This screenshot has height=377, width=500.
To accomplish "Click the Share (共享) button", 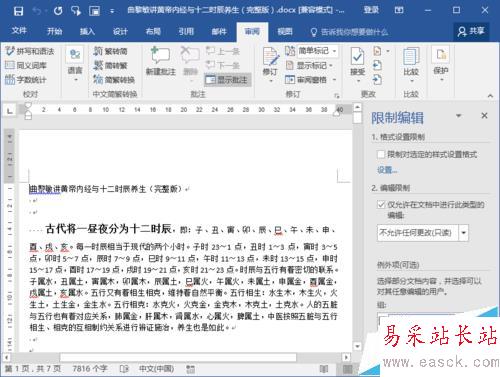I will (471, 31).
